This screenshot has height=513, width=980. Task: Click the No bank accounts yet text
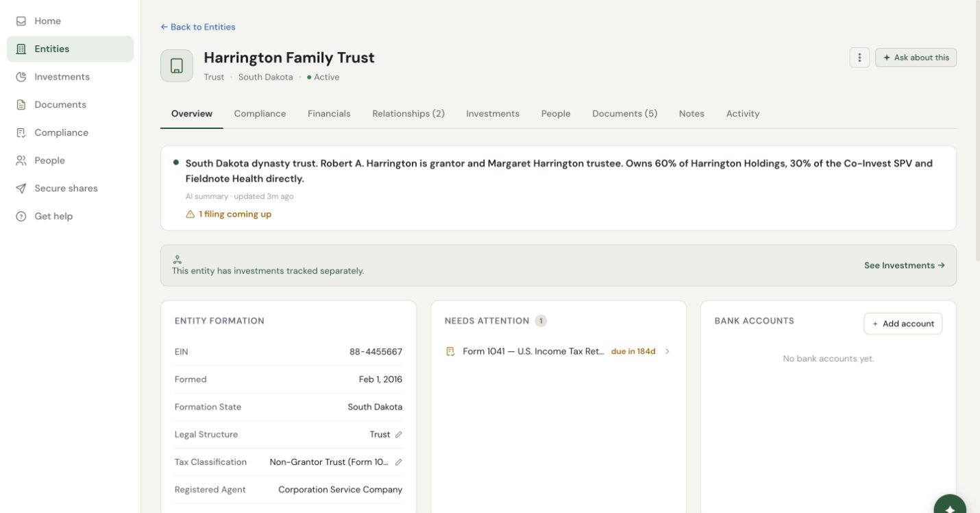(x=829, y=359)
